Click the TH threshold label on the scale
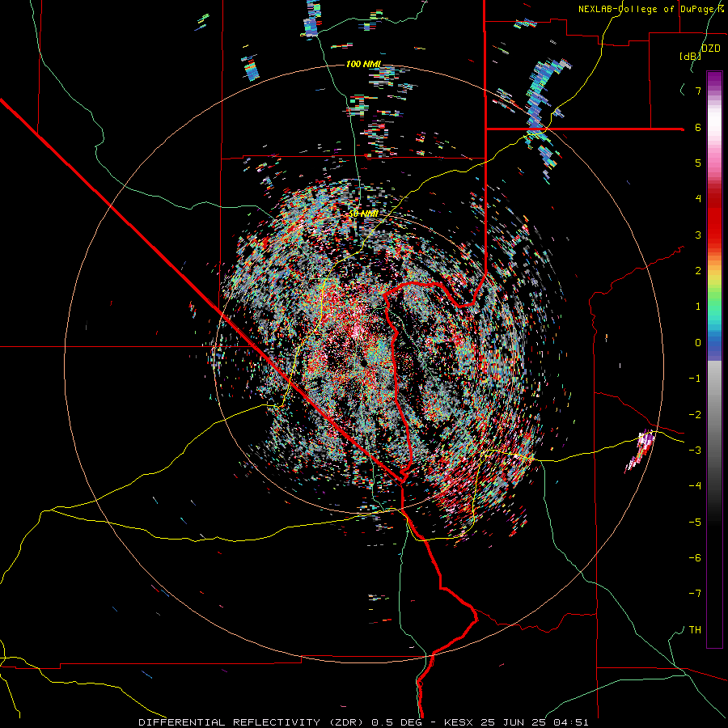The width and height of the screenshot is (728, 728). [695, 630]
